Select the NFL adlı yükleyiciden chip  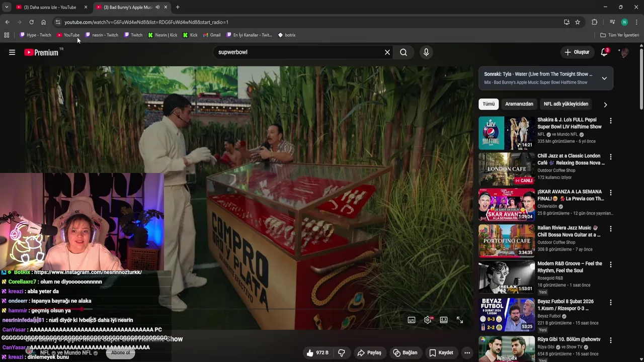[x=566, y=104]
